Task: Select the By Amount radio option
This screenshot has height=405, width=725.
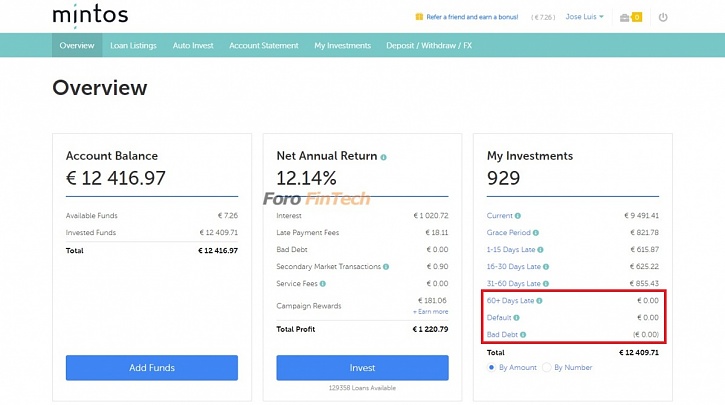Action: click(491, 368)
